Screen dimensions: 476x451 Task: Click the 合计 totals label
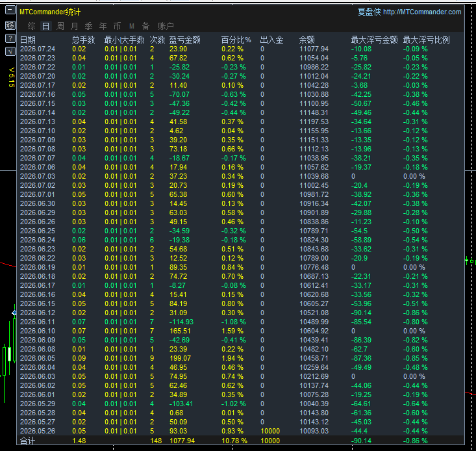point(28,441)
